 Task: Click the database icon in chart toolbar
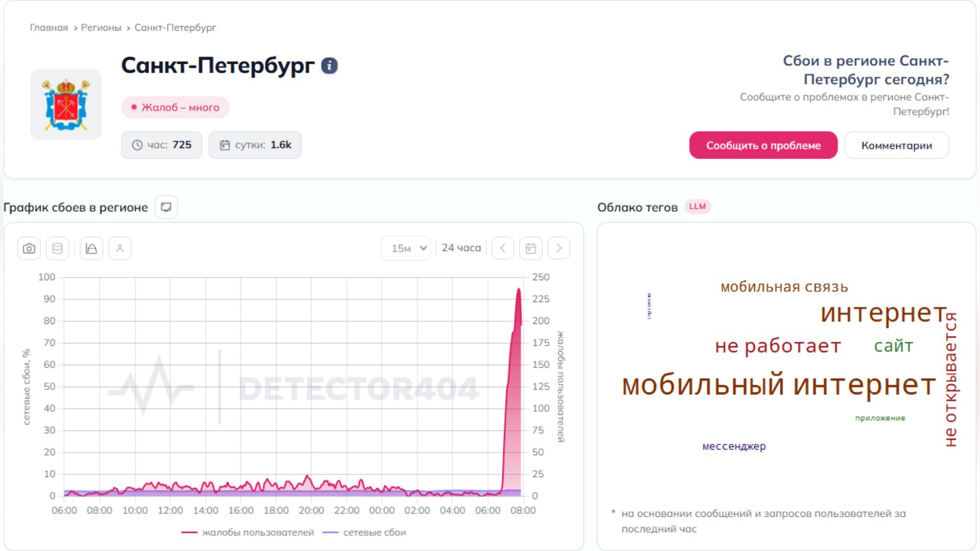pyautogui.click(x=58, y=248)
